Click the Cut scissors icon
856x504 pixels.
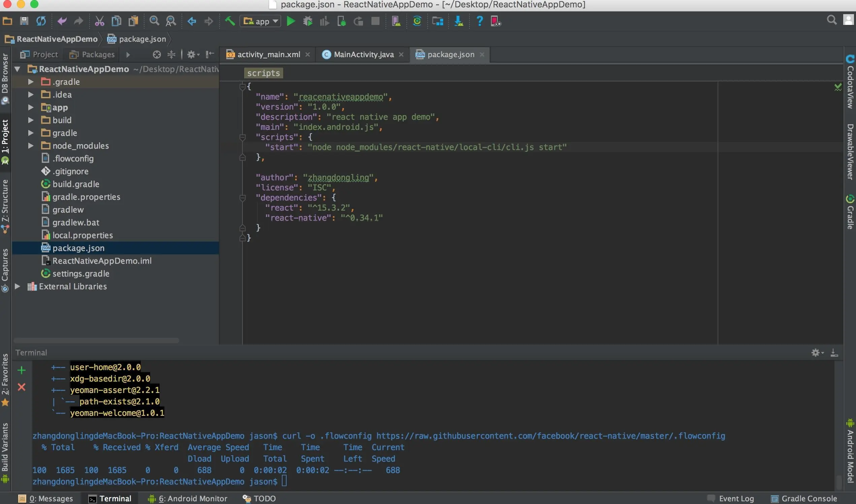99,21
